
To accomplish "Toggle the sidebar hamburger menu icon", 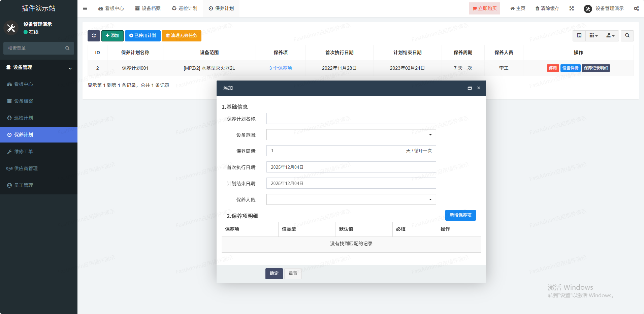I will pos(85,8).
